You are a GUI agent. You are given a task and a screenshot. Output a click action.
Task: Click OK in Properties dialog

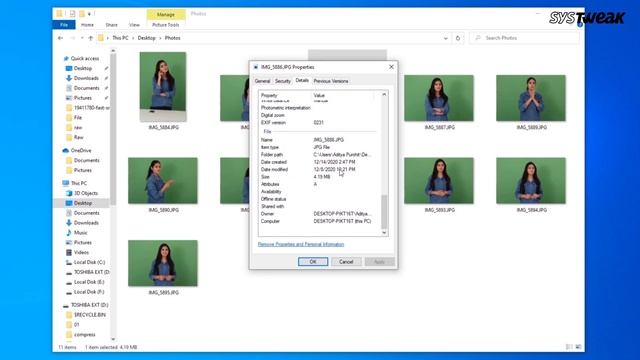click(313, 262)
